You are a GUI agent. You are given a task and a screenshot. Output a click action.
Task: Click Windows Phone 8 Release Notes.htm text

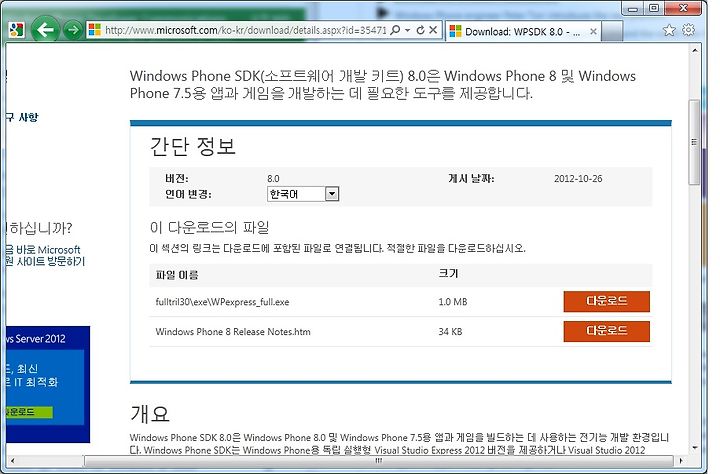tap(233, 332)
